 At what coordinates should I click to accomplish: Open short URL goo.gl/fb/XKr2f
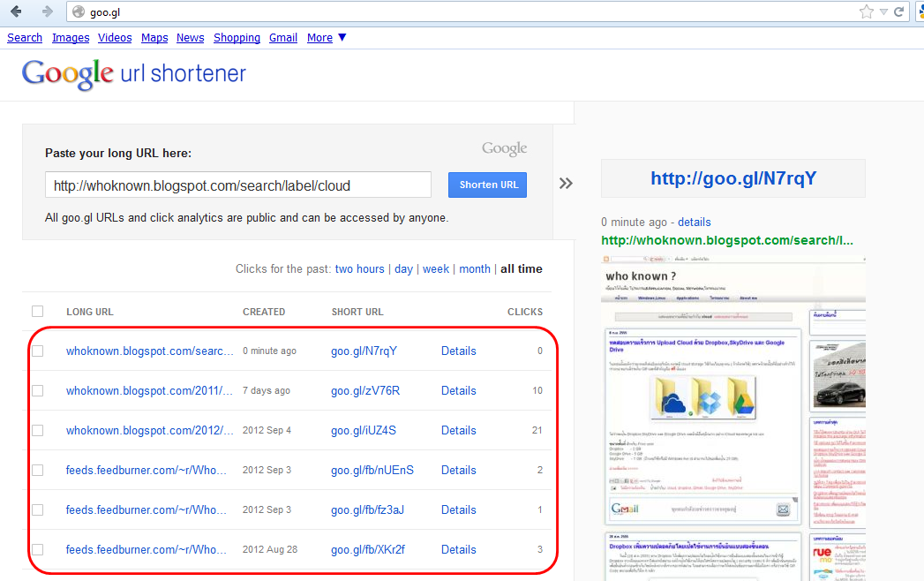(368, 550)
